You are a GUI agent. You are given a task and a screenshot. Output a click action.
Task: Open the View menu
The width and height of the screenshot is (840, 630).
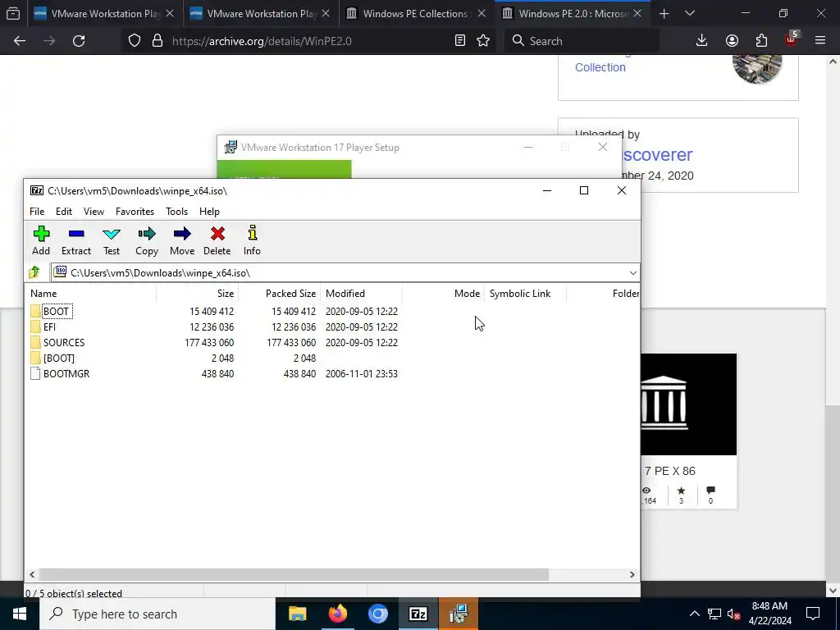coord(94,212)
